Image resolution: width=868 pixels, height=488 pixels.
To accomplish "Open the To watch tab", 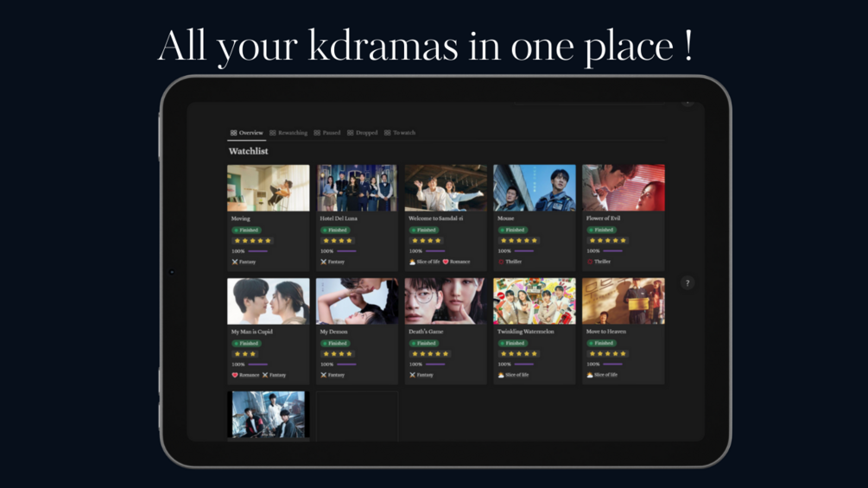I will pos(400,133).
